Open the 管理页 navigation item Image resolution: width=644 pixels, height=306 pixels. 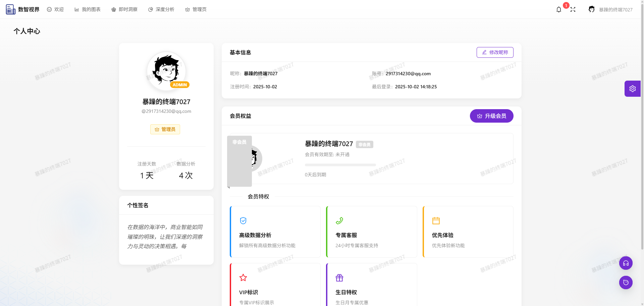(x=196, y=9)
